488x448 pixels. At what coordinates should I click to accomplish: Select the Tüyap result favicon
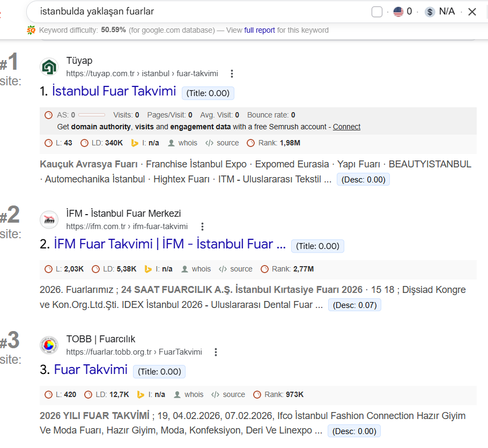pos(49,67)
